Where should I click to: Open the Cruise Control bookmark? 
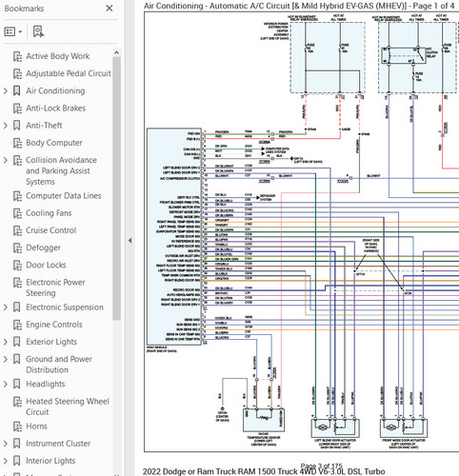click(51, 230)
